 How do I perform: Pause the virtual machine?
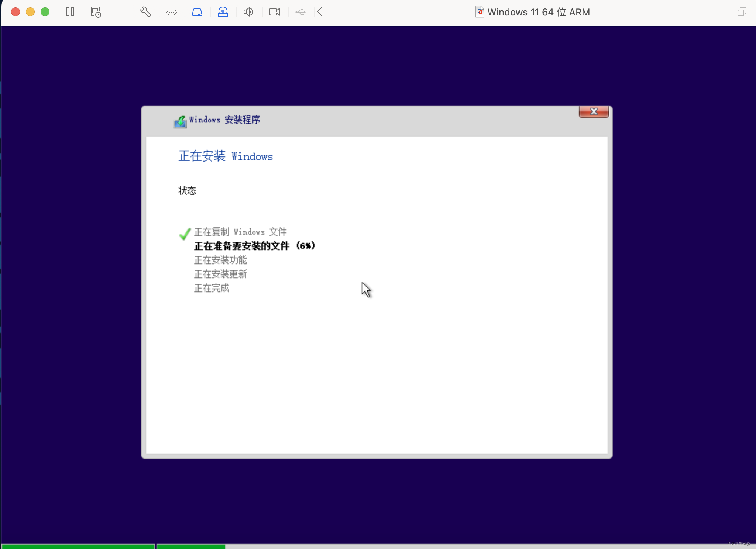click(70, 12)
